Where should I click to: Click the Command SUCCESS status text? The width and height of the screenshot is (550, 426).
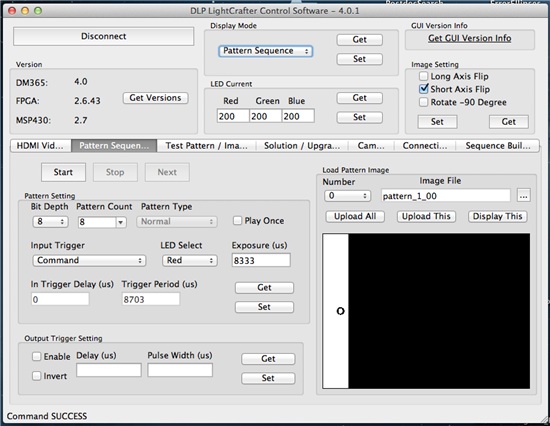pyautogui.click(x=47, y=416)
